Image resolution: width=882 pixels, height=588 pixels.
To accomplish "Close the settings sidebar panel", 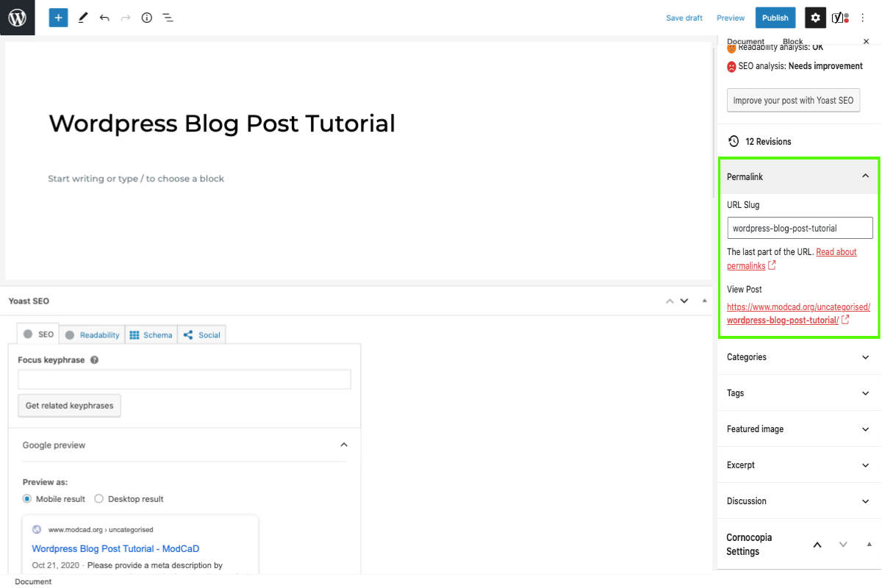I will 866,42.
